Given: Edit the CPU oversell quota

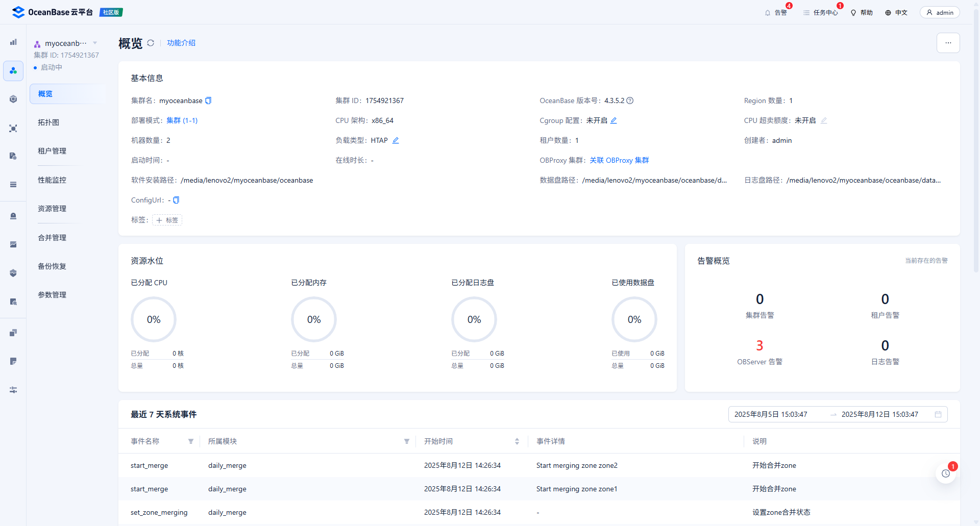Looking at the screenshot, I should (x=824, y=120).
